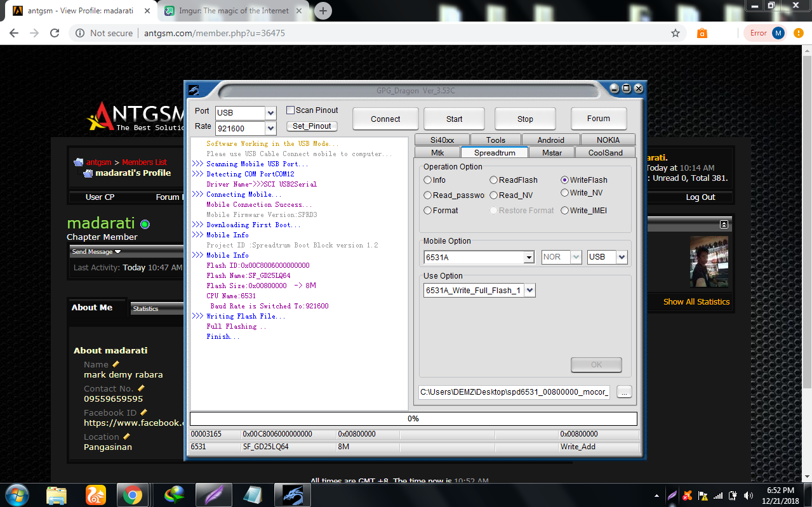812x507 pixels.
Task: Select the Format radio option
Action: 428,211
